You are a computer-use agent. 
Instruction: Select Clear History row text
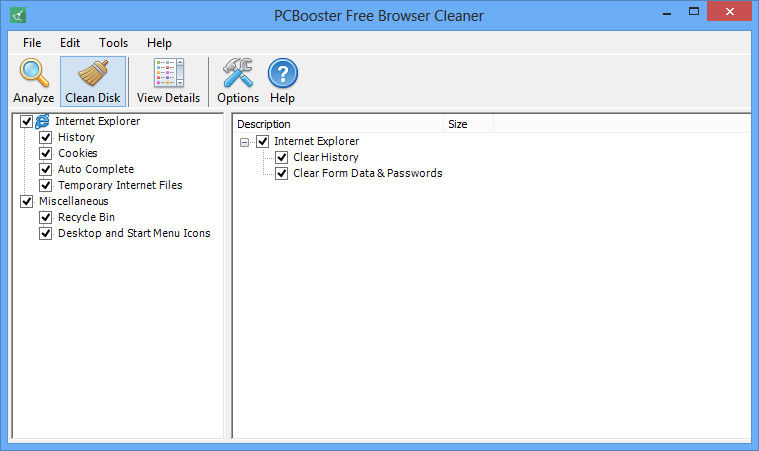pyautogui.click(x=326, y=157)
